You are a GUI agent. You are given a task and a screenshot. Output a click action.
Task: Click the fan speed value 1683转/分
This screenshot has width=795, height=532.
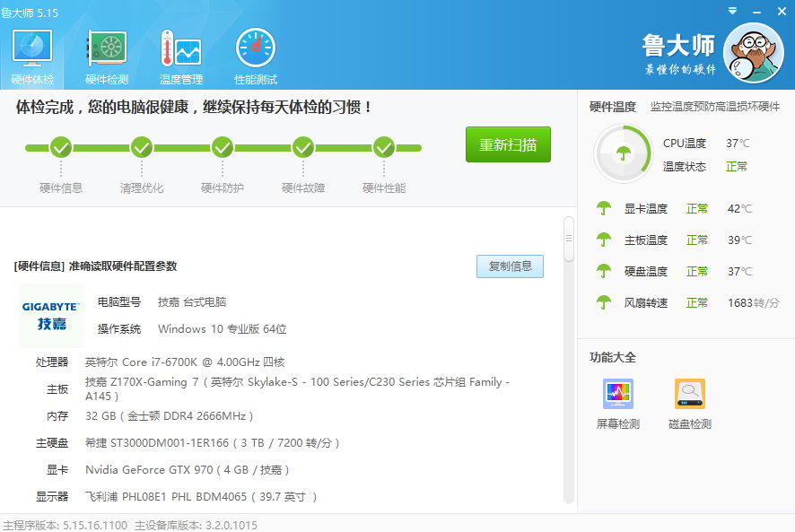754,302
